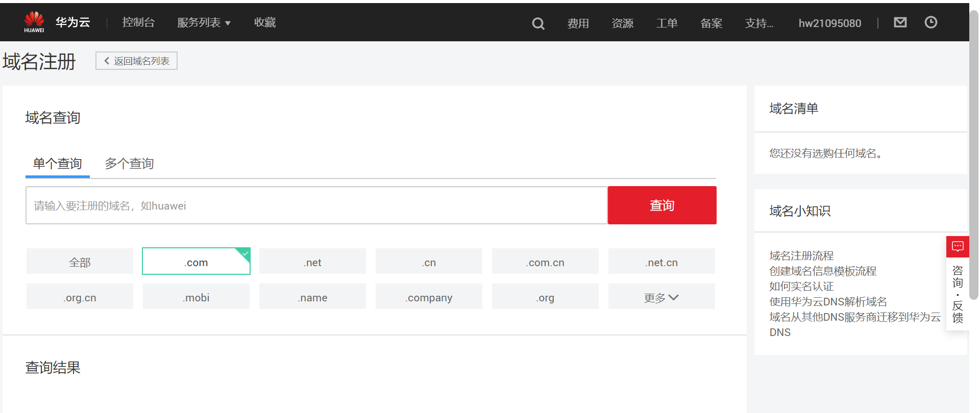Toggle the .net suffix option
The image size is (980, 413).
click(312, 262)
